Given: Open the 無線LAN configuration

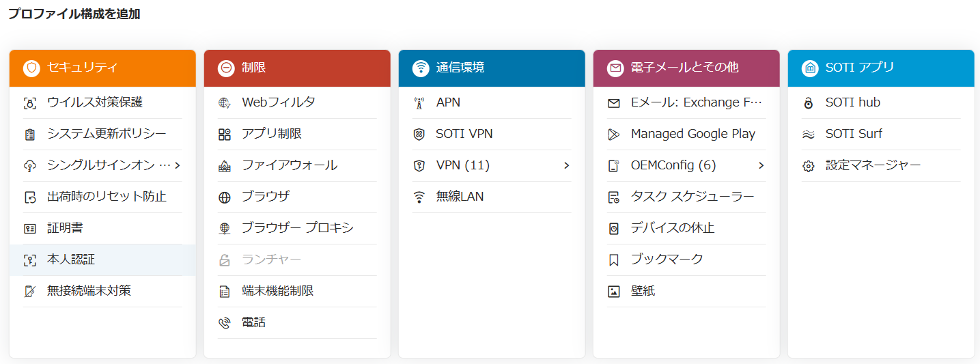Looking at the screenshot, I should (x=492, y=197).
